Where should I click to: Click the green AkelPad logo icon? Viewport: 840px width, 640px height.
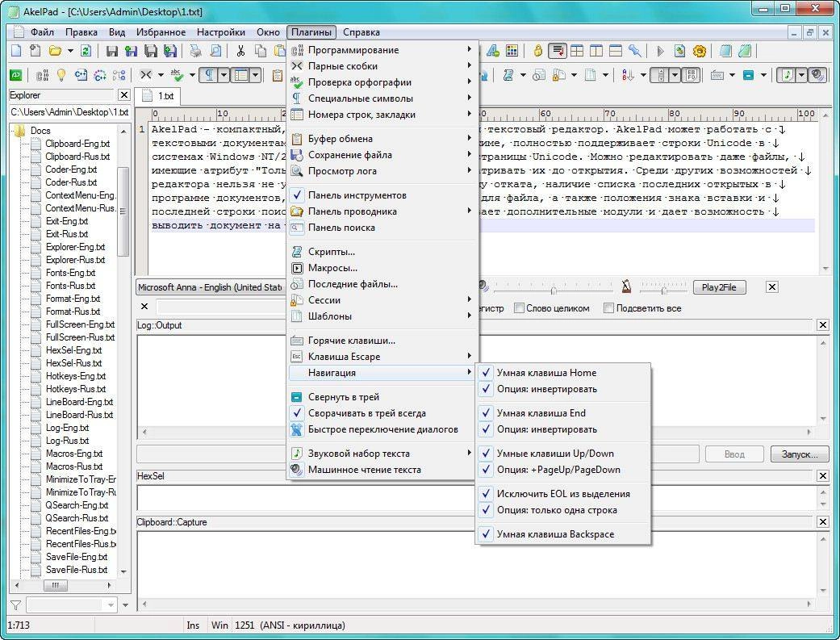click(x=16, y=75)
